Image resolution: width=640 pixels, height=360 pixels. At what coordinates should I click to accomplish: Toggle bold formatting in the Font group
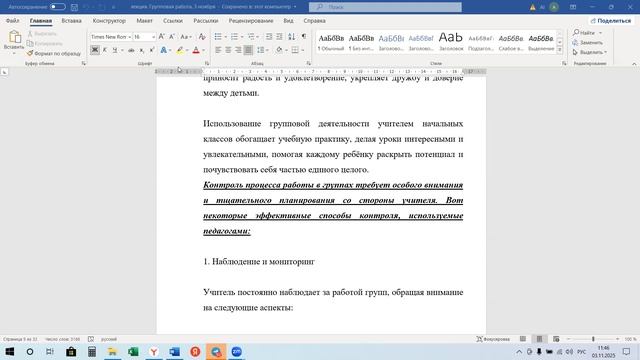click(95, 50)
